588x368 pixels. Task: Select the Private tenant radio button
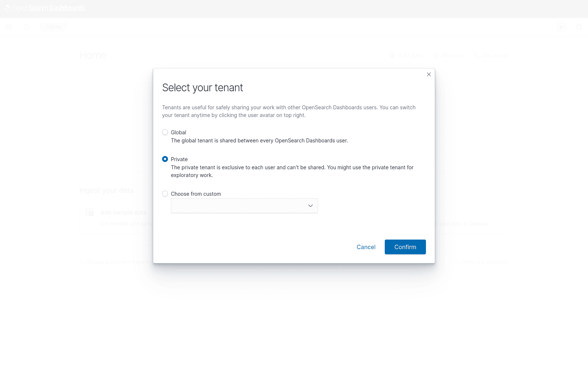(x=165, y=159)
